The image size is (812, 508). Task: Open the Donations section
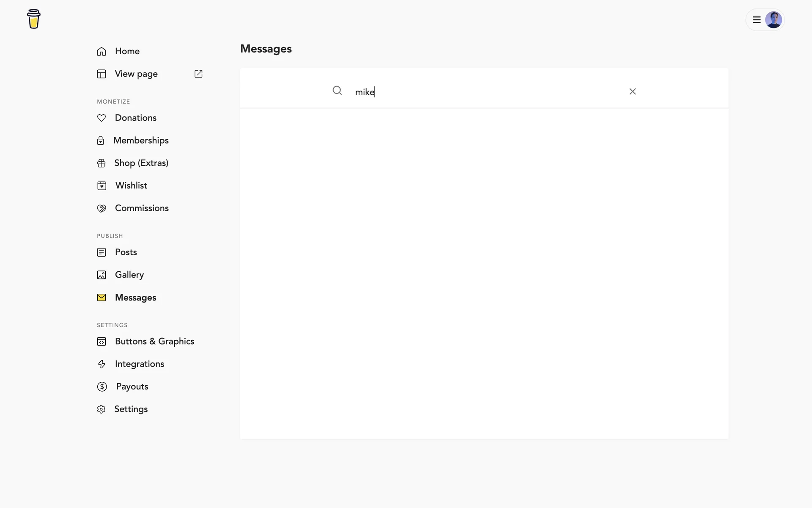click(x=135, y=118)
